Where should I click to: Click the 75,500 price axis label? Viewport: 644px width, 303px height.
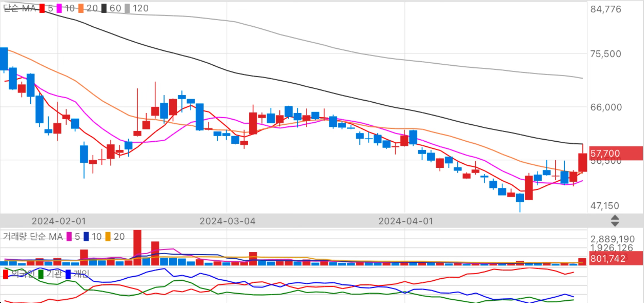[x=606, y=54]
